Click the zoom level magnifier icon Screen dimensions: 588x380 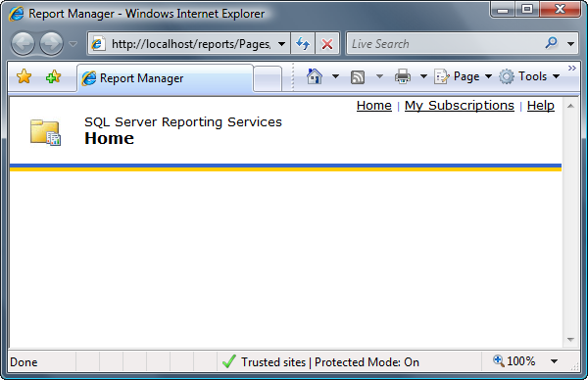(499, 360)
